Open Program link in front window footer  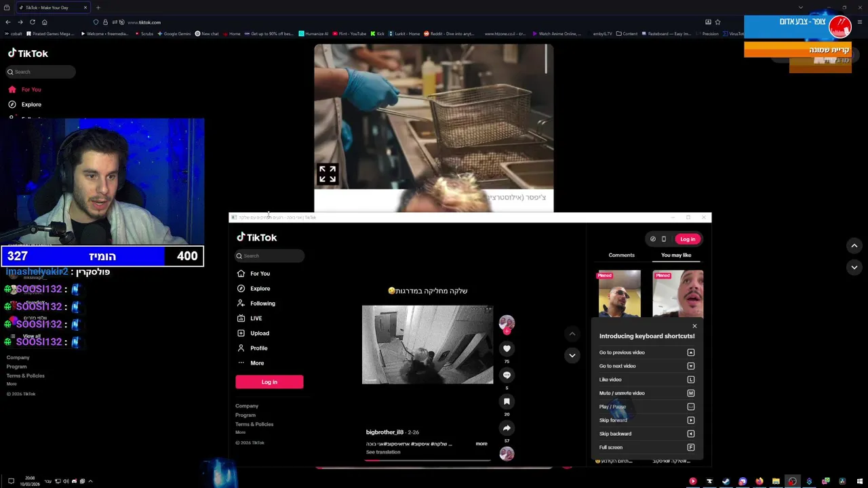[245, 415]
